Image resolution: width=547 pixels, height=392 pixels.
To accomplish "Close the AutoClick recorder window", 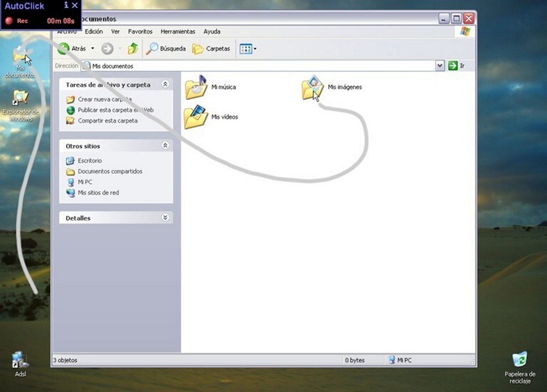I will pyautogui.click(x=75, y=5).
